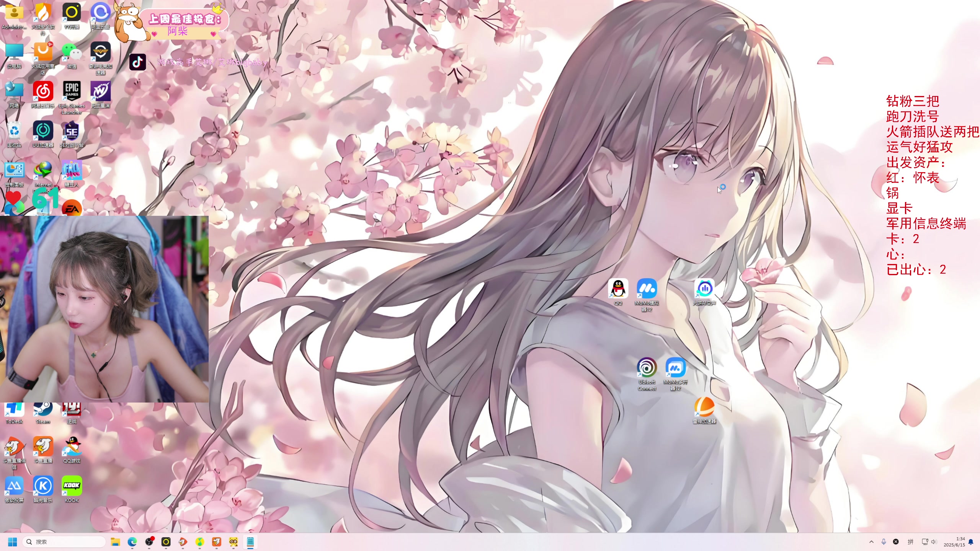The height and width of the screenshot is (551, 980).
Task: Launch 逆战 game shortcut
Action: coord(72,413)
